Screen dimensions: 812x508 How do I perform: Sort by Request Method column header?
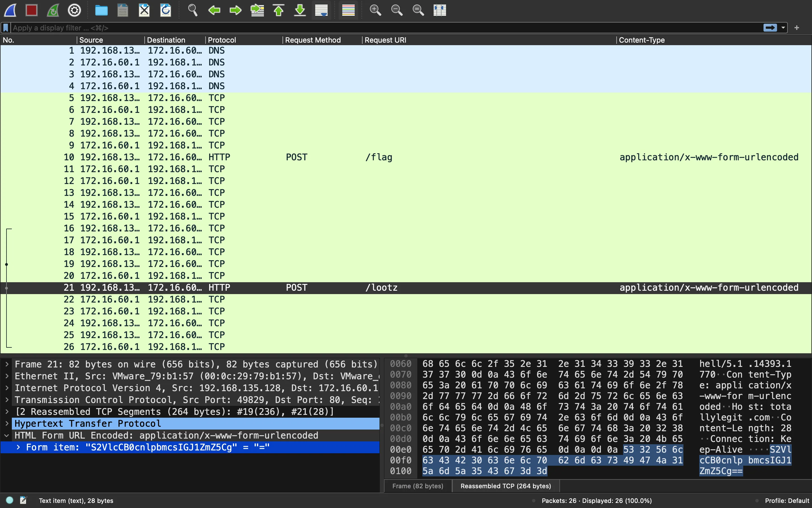[323, 40]
